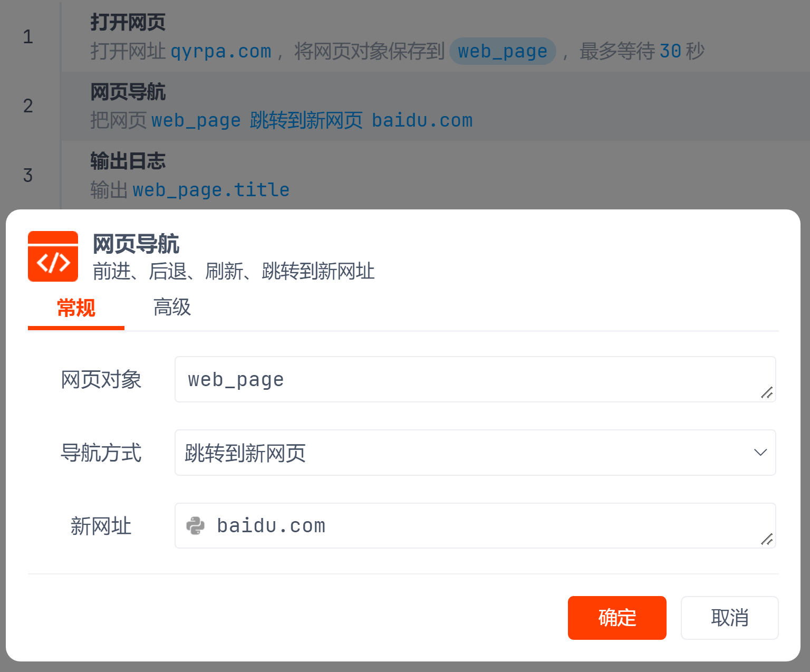This screenshot has height=672, width=810.
Task: Click line number 3 in the gutter
Action: pos(28,175)
